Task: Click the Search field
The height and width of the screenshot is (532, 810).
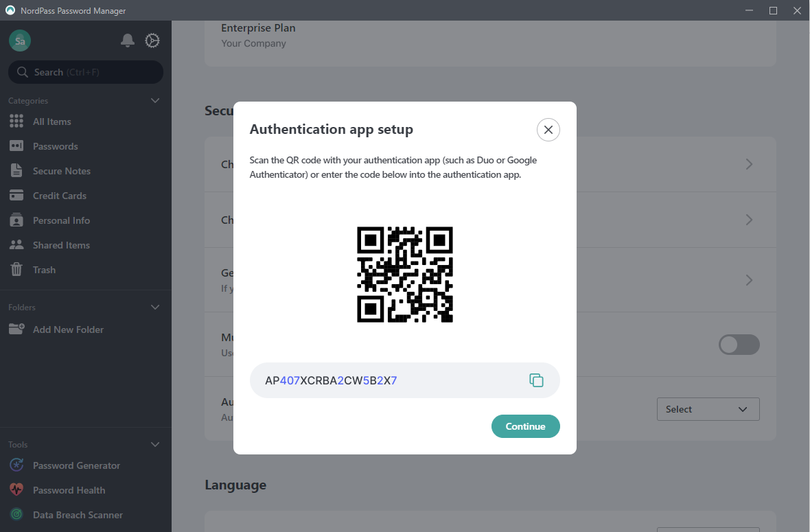Action: 86,72
